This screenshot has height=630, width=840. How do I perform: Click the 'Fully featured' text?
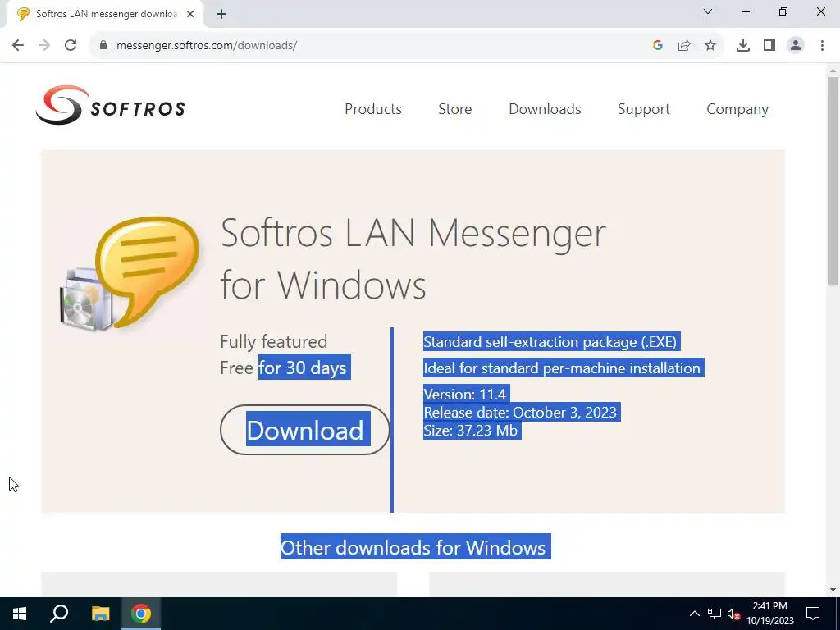tap(274, 342)
